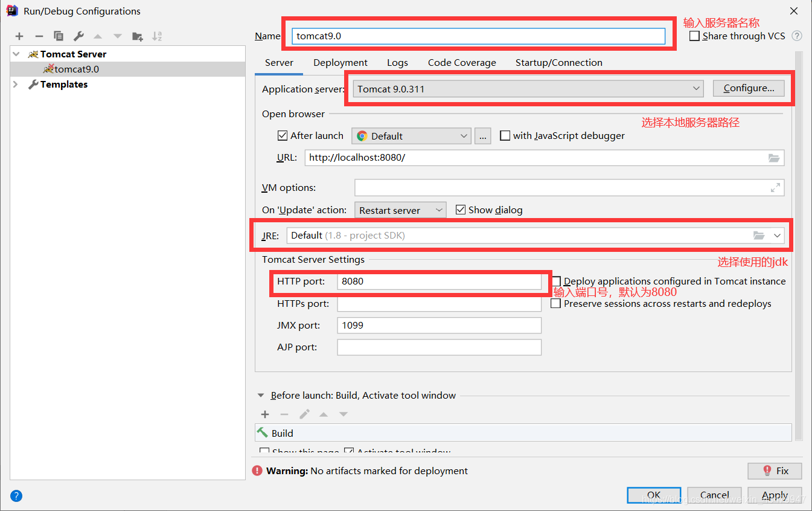812x511 pixels.
Task: Open On 'Update' action Restart server dropdown
Action: 400,210
